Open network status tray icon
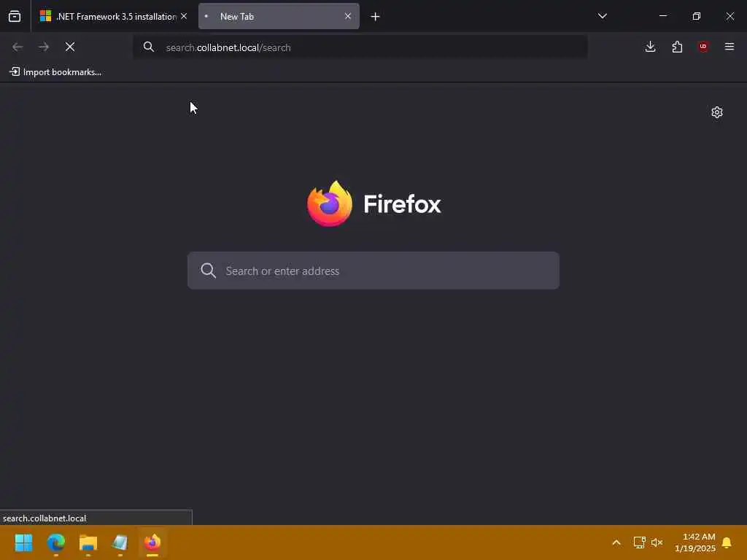This screenshot has width=747, height=560. 639,542
